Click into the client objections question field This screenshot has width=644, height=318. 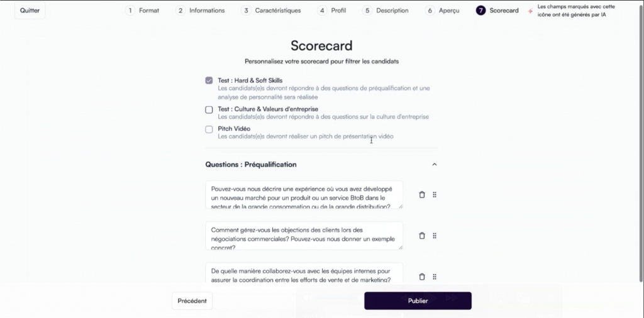pyautogui.click(x=304, y=236)
